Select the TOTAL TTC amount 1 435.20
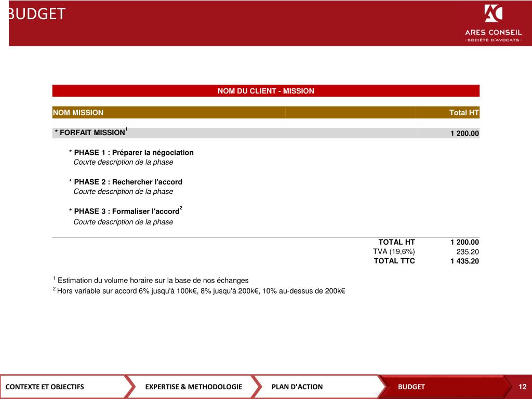The width and height of the screenshot is (532, 399). 464,261
